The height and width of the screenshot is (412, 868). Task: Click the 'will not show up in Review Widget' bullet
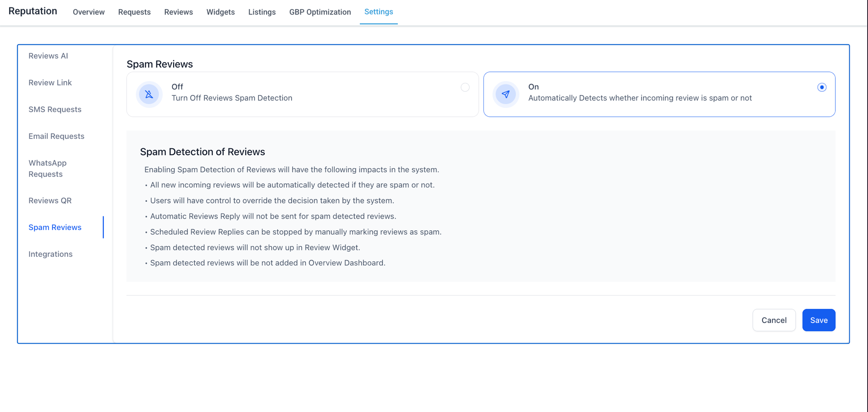click(x=255, y=248)
